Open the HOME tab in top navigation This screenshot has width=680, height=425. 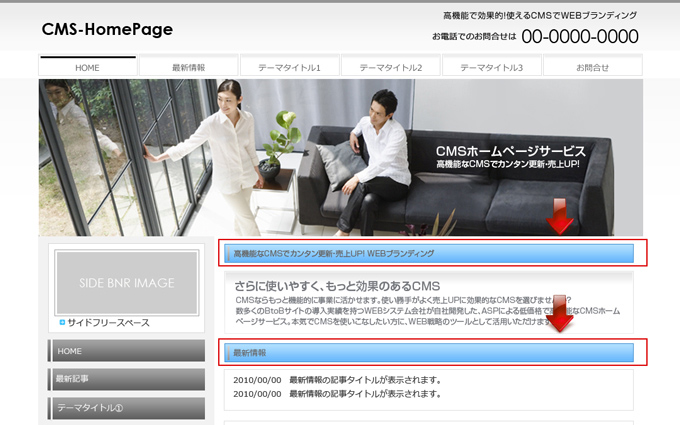coord(88,67)
